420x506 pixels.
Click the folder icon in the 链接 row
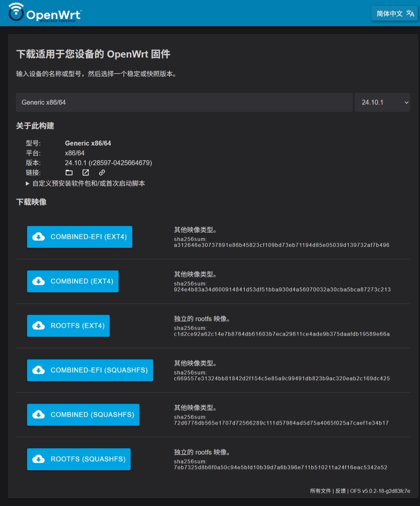69,172
